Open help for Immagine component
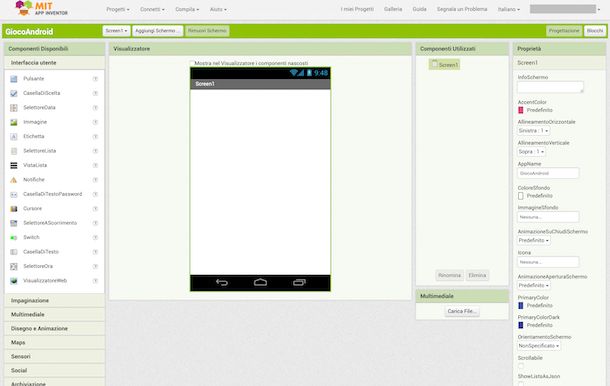This screenshot has width=610, height=386. pyautogui.click(x=95, y=122)
